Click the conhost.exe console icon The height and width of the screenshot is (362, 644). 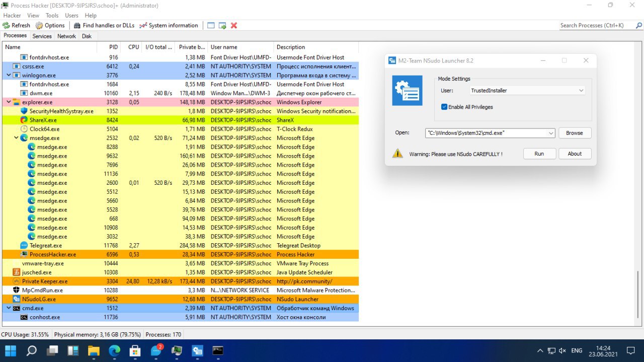tap(24, 317)
